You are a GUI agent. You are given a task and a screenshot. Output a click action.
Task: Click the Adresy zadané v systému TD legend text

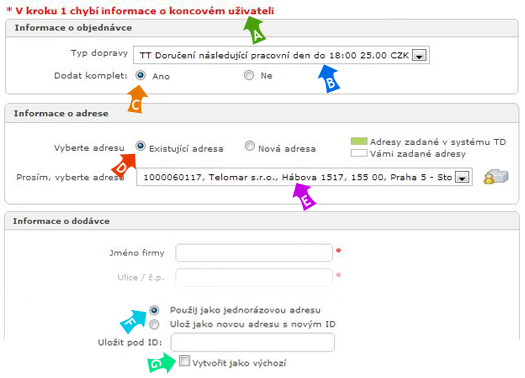click(438, 142)
